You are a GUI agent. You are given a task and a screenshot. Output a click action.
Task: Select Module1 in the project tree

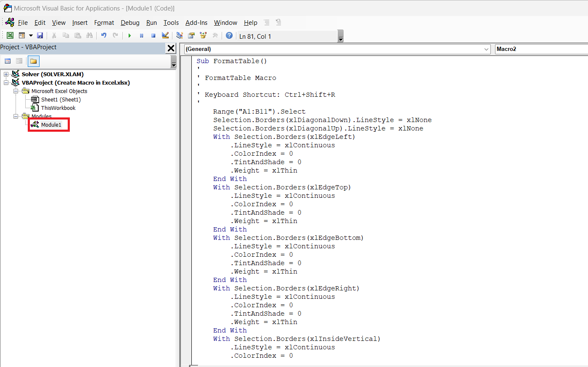(51, 125)
